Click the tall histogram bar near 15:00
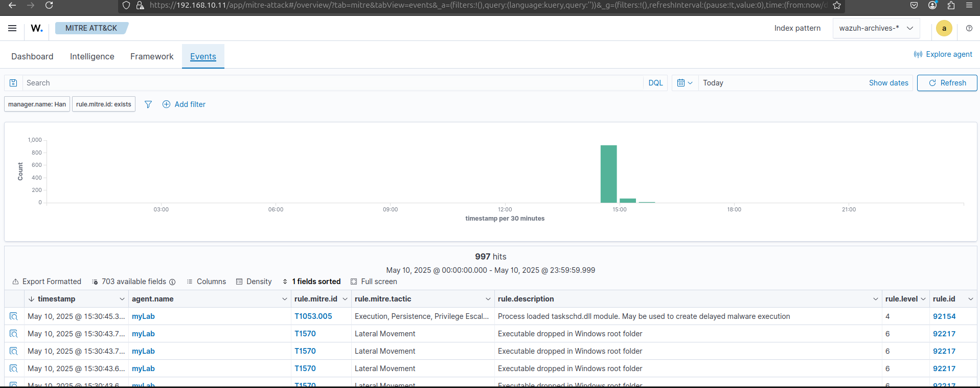 (x=608, y=174)
